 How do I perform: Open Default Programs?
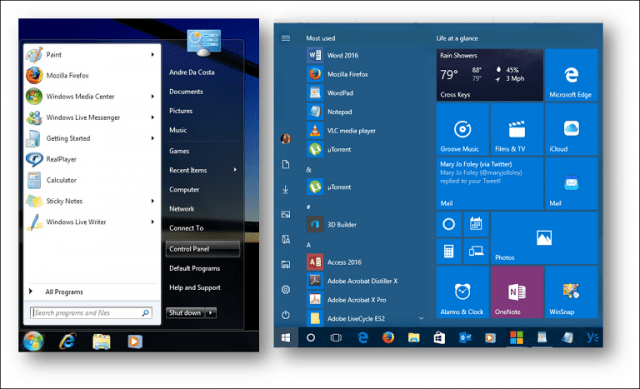195,268
